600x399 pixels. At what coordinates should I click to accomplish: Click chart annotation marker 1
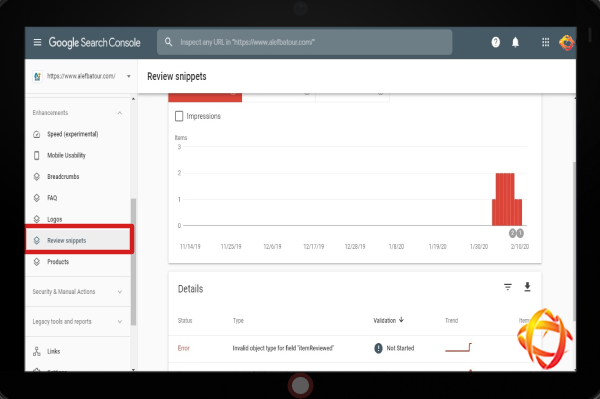520,233
